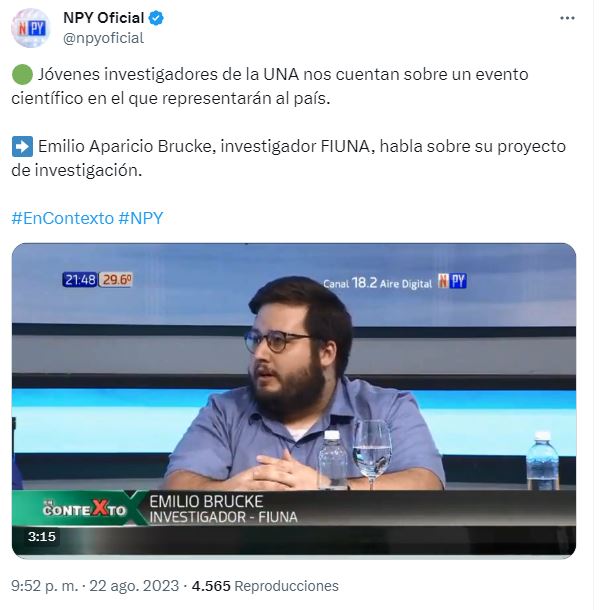Click the blue right-arrow emoji

pyautogui.click(x=22, y=146)
